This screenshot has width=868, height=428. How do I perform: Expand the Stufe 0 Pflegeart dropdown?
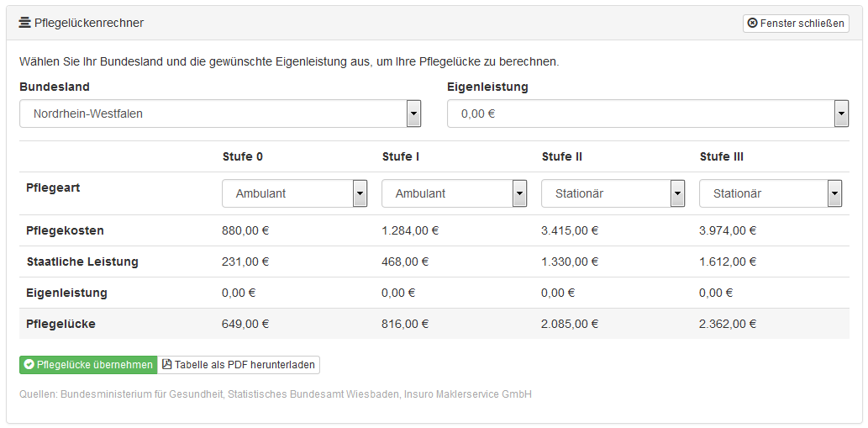pyautogui.click(x=360, y=193)
